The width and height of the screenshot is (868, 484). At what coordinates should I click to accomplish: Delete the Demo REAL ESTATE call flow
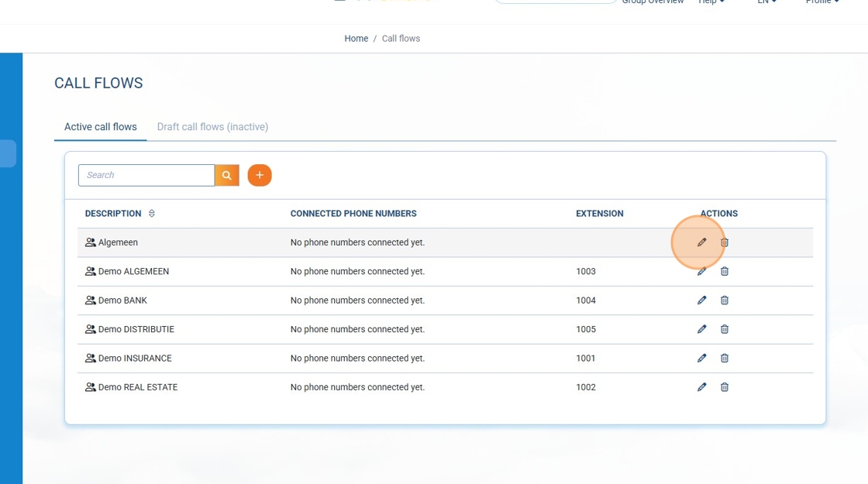tap(725, 387)
